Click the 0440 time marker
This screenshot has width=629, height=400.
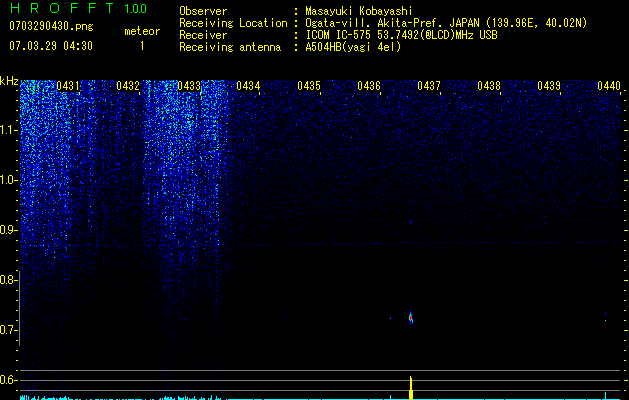click(609, 86)
